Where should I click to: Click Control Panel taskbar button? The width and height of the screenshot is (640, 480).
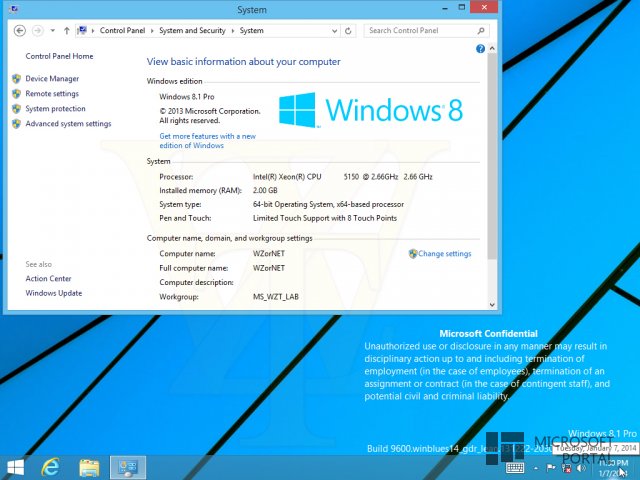point(128,468)
